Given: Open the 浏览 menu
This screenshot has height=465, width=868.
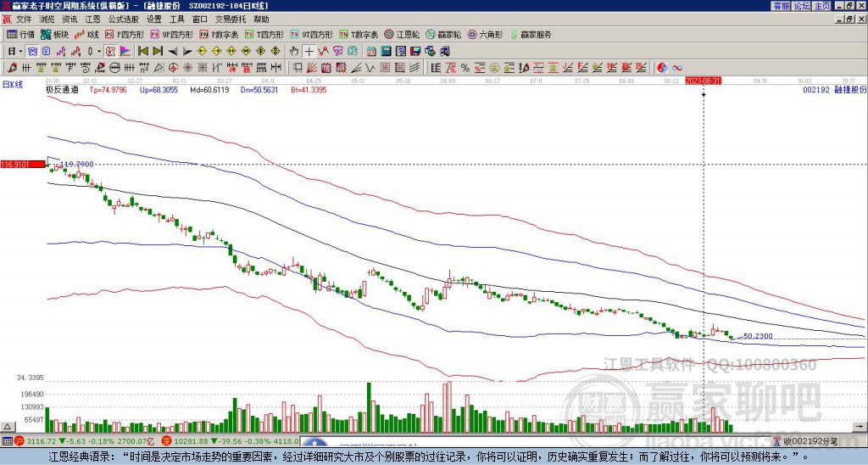Looking at the screenshot, I should (47, 20).
